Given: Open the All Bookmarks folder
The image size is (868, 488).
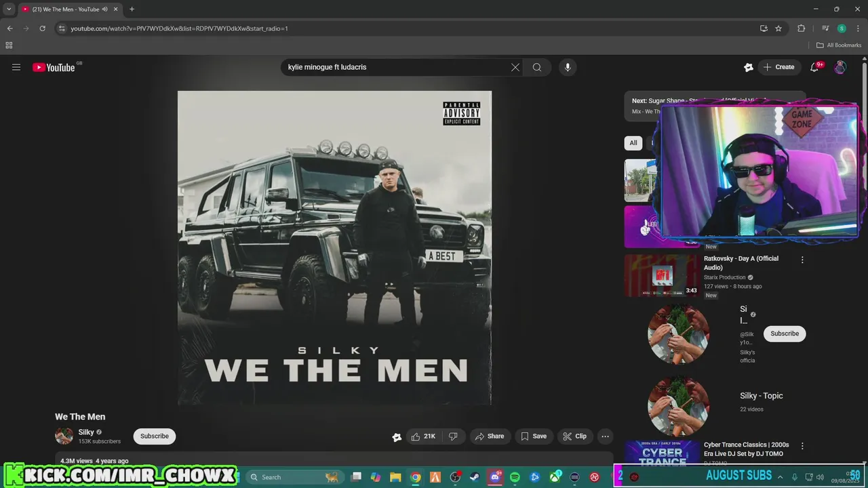Looking at the screenshot, I should pos(839,45).
